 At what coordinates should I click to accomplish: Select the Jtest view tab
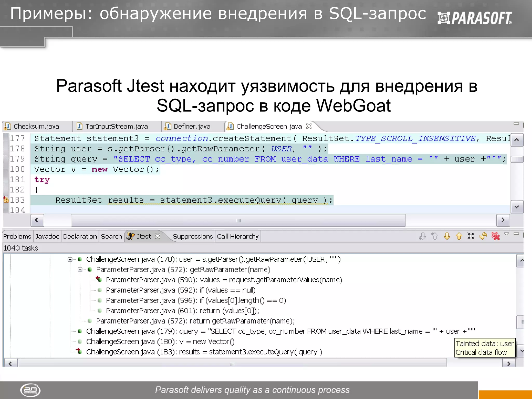pos(144,236)
